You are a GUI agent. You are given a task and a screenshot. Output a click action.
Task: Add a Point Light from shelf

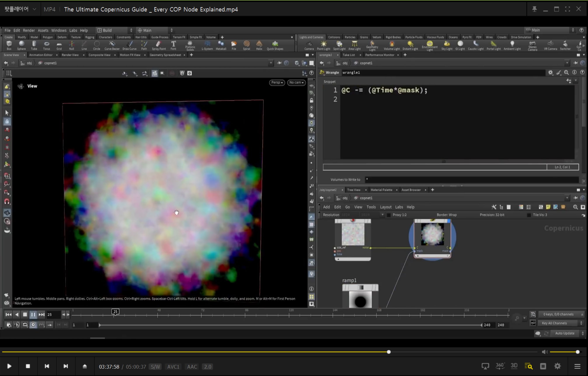(323, 46)
